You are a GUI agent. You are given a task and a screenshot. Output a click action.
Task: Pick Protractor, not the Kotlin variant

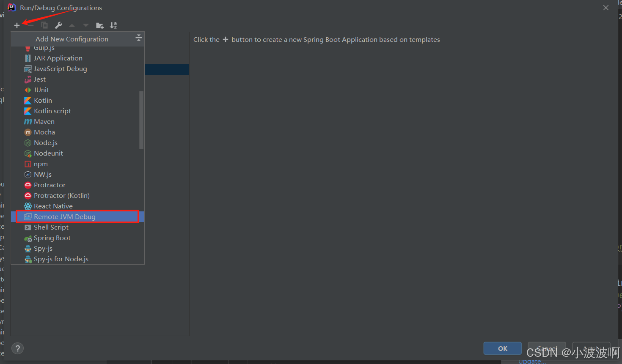[x=77, y=185]
